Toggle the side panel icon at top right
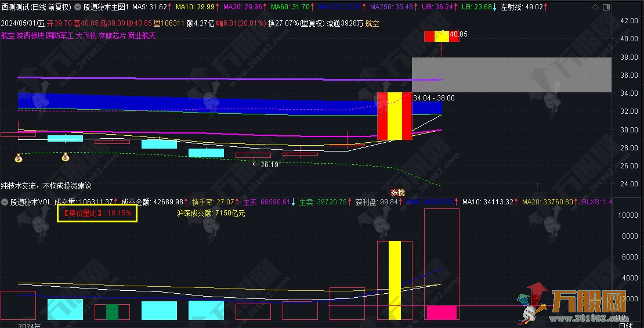644x328 pixels. coord(606,7)
